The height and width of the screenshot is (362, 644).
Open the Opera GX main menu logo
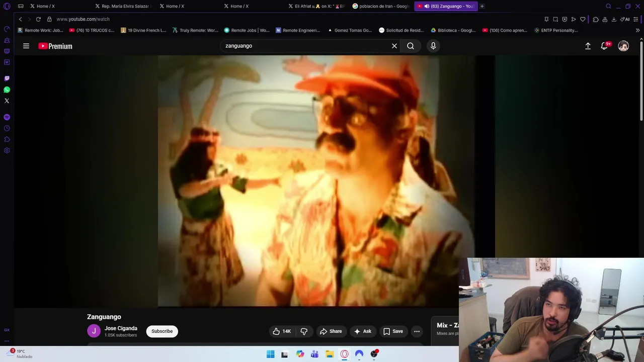click(7, 7)
